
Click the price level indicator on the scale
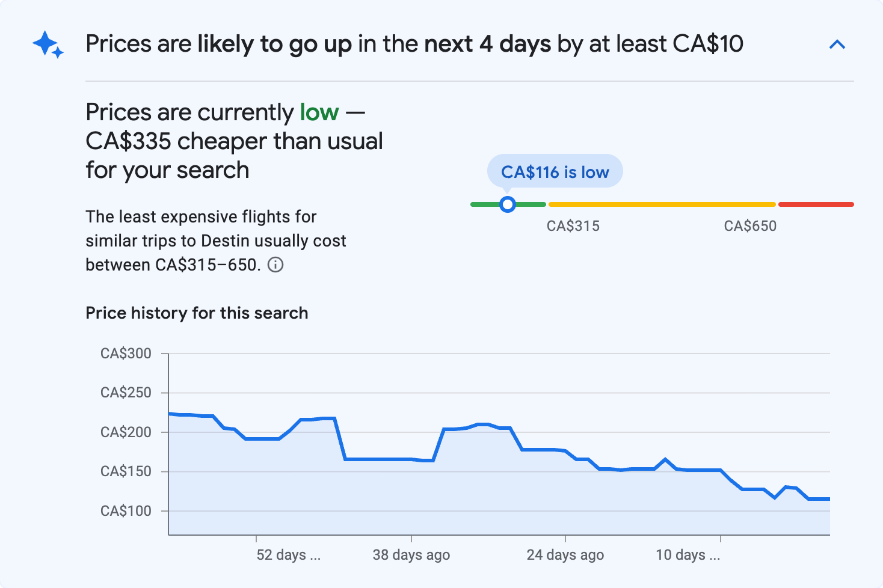pyautogui.click(x=508, y=204)
